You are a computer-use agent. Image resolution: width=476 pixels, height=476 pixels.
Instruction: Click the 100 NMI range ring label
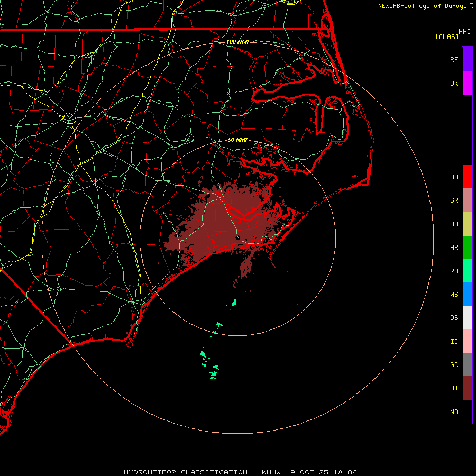(x=237, y=42)
